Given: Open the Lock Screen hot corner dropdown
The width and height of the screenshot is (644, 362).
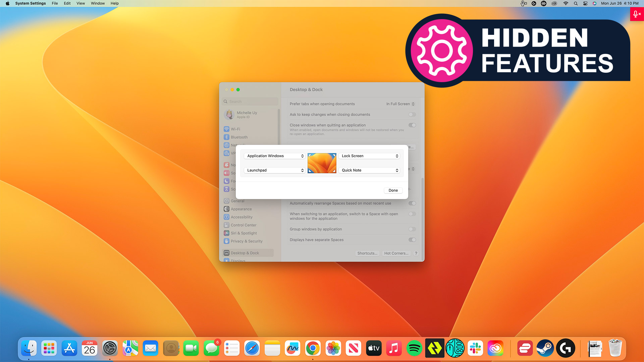Looking at the screenshot, I should click(369, 156).
